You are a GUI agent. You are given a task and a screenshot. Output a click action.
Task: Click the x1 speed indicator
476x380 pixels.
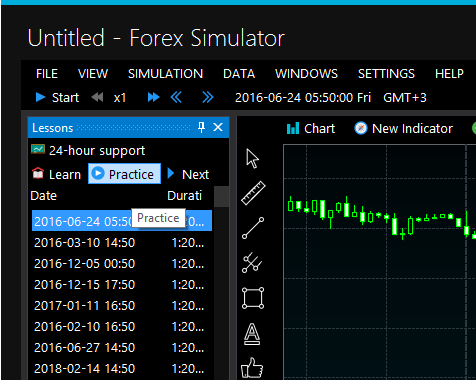(120, 98)
